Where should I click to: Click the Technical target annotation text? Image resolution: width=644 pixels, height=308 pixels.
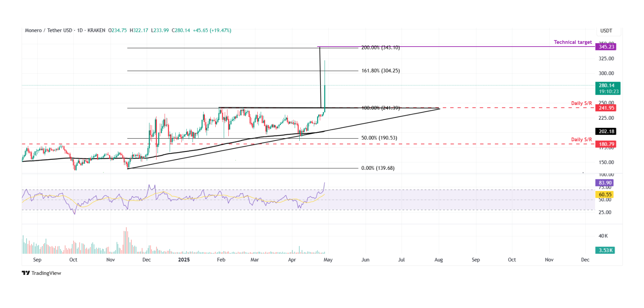[573, 42]
